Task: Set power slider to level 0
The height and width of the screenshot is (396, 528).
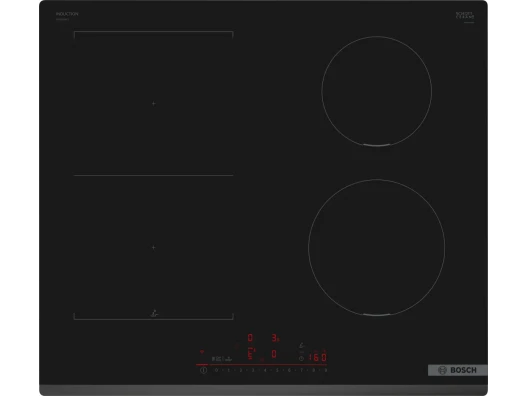Action: 216,370
